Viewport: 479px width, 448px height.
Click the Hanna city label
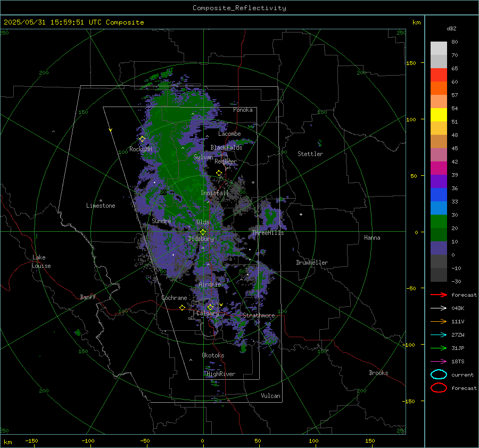(x=372, y=237)
